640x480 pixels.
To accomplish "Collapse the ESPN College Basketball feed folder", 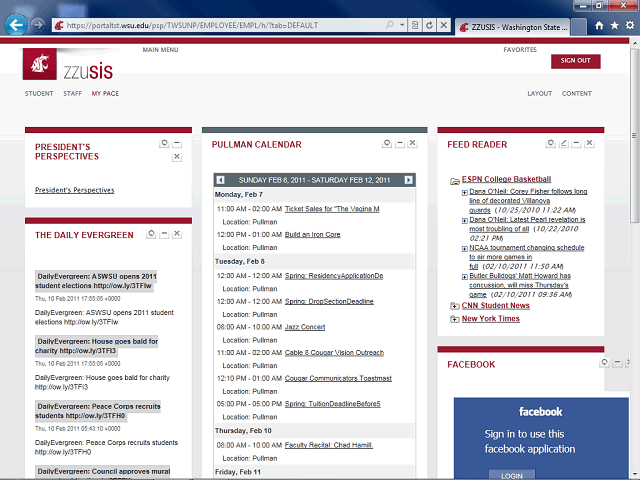I will (455, 181).
